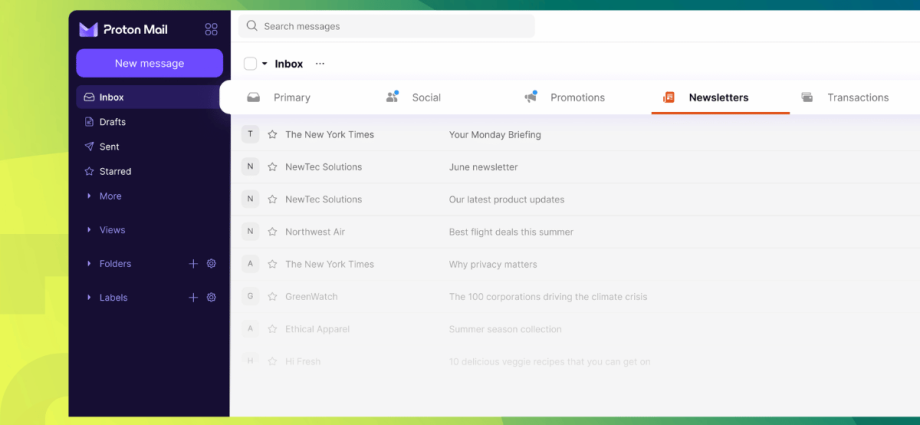Open folder settings gear icon

(x=211, y=264)
